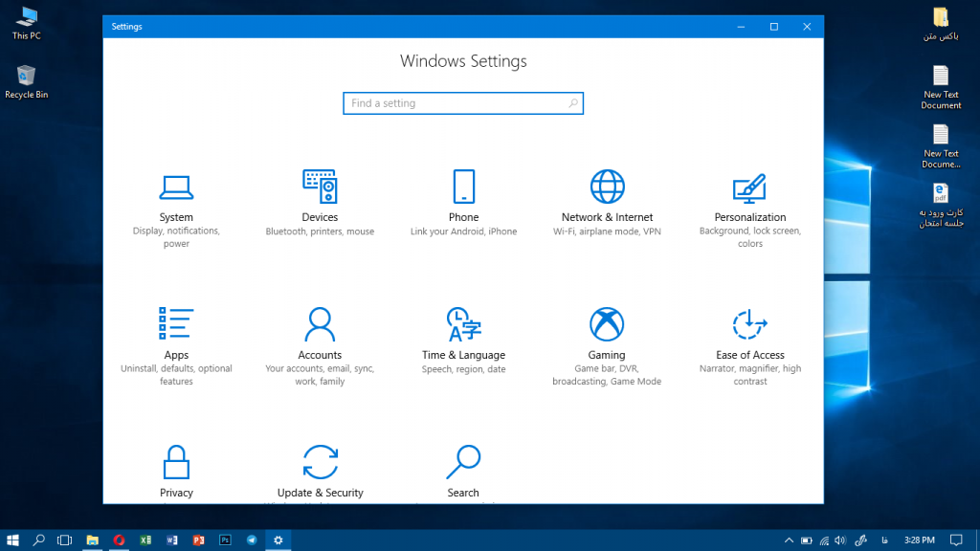Open the Windows Start menu
This screenshot has width=980, height=551.
click(12, 540)
